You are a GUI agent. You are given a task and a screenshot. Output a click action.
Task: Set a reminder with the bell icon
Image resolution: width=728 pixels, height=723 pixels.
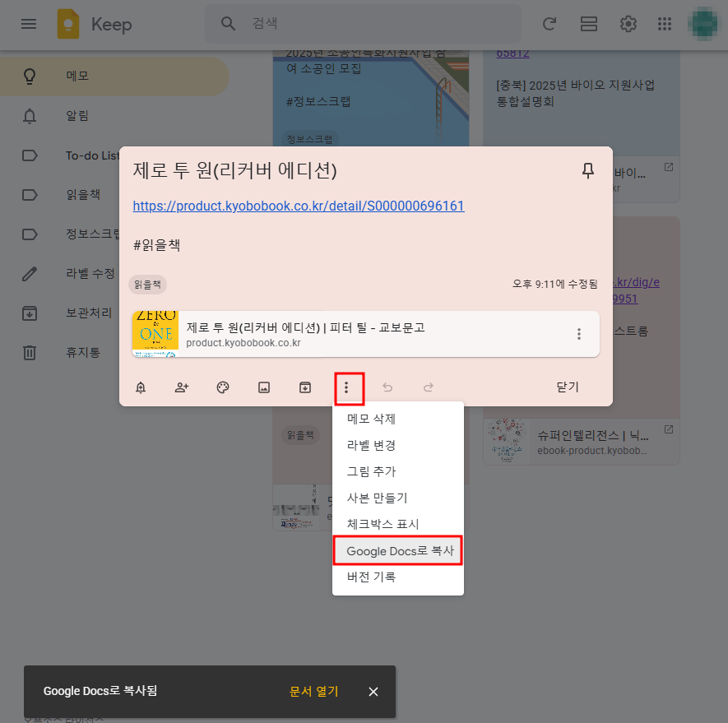(x=141, y=387)
